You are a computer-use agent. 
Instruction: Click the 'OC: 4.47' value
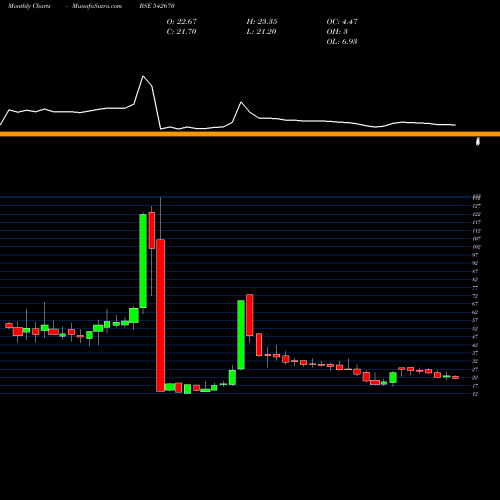(x=342, y=21)
